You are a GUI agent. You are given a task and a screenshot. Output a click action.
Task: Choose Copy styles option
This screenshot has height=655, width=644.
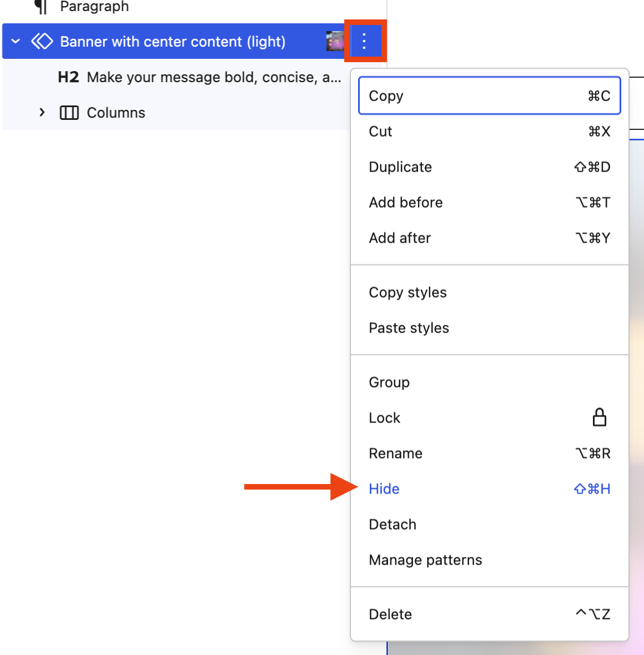click(489, 293)
